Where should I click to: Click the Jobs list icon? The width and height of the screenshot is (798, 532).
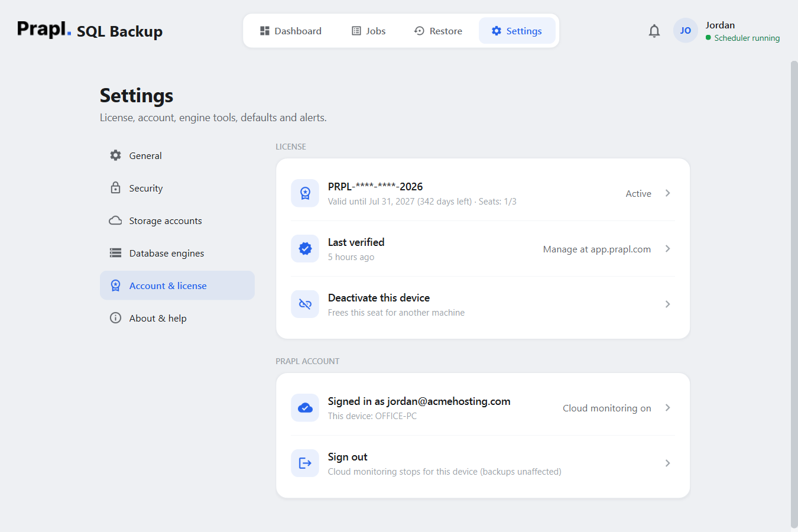[356, 31]
